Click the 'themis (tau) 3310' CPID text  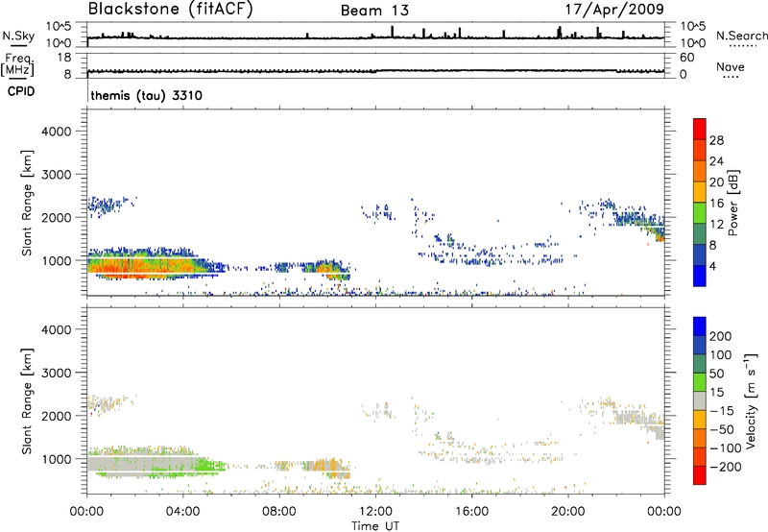(147, 95)
